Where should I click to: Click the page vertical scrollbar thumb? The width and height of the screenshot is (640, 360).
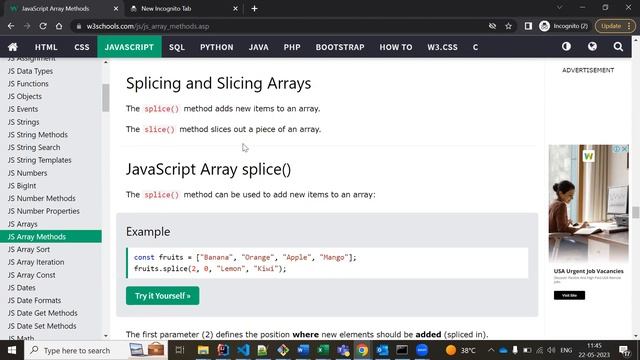pos(636,212)
